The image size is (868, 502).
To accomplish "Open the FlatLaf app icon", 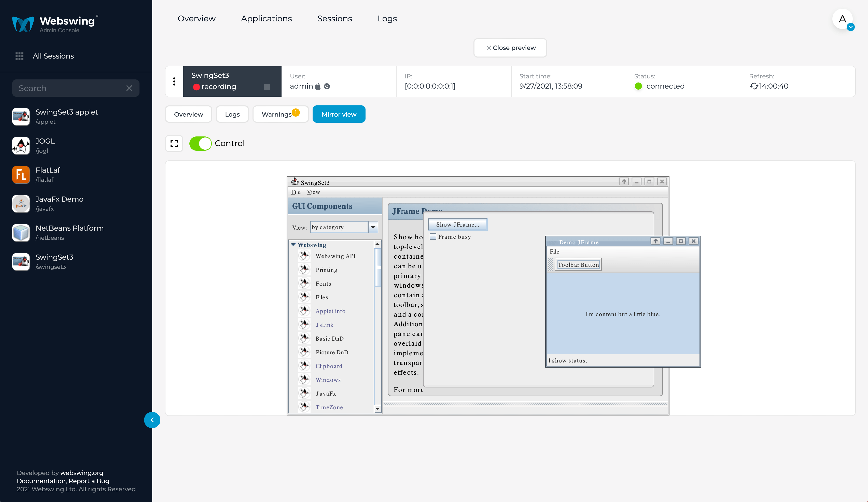I will pos(21,175).
